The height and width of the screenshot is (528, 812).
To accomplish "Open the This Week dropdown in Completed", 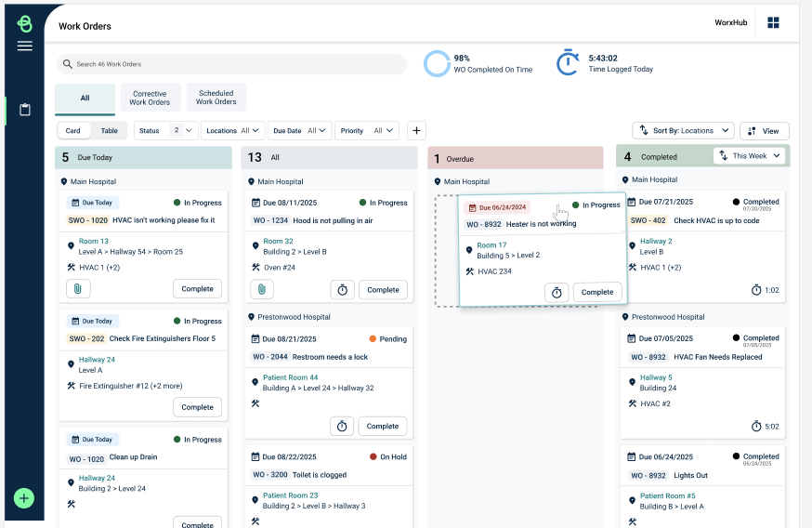I will 750,155.
